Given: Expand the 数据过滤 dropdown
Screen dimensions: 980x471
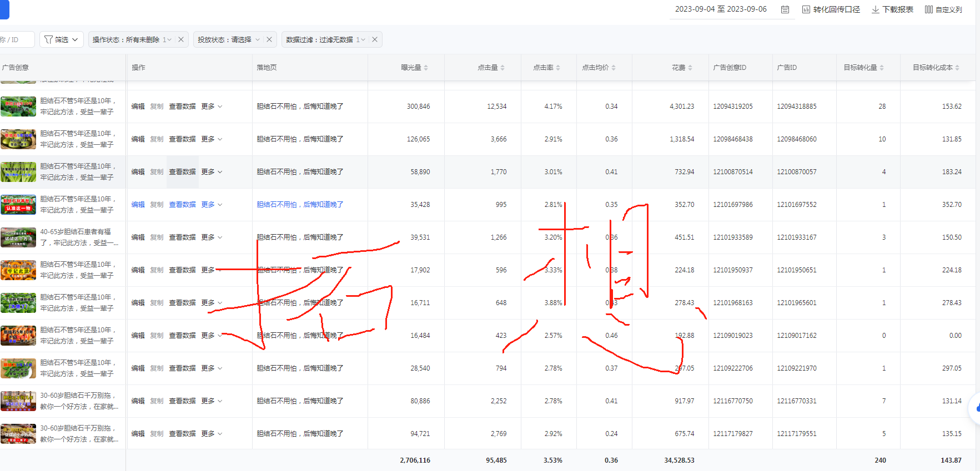Looking at the screenshot, I should (363, 39).
